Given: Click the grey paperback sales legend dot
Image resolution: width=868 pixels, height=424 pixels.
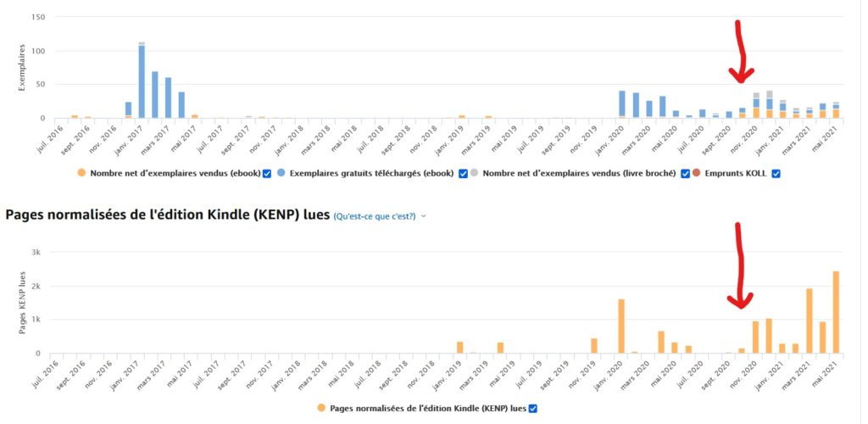Looking at the screenshot, I should [x=474, y=173].
